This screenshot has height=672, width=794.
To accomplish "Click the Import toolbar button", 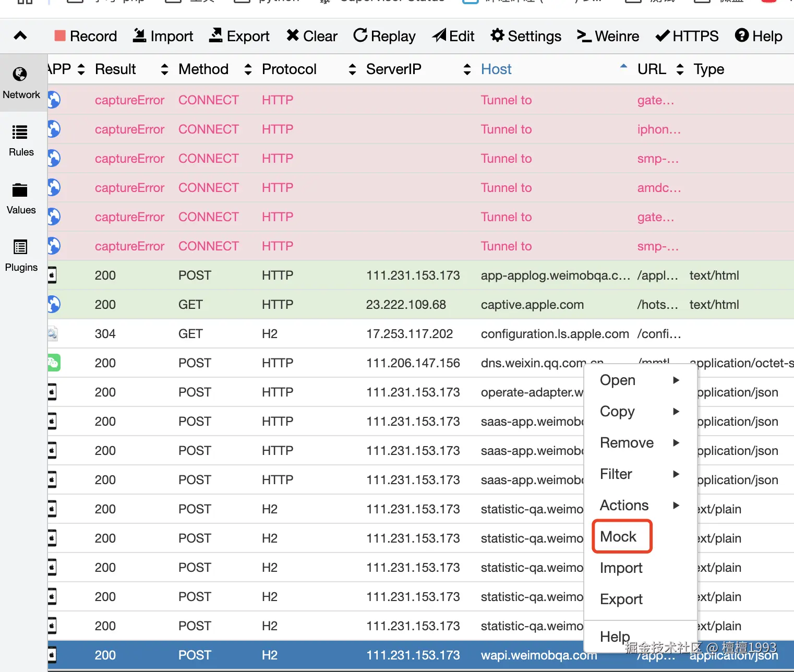I will tap(163, 36).
